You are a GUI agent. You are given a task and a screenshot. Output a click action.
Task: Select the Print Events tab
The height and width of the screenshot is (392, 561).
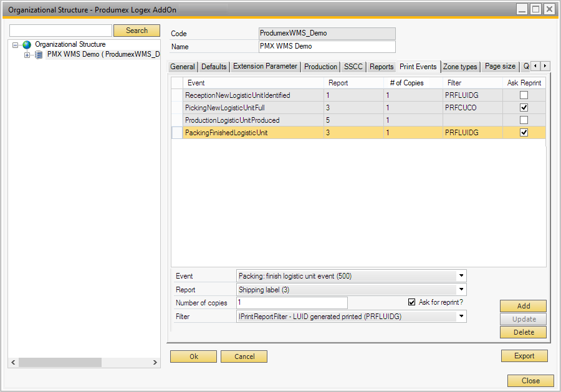[x=418, y=67]
